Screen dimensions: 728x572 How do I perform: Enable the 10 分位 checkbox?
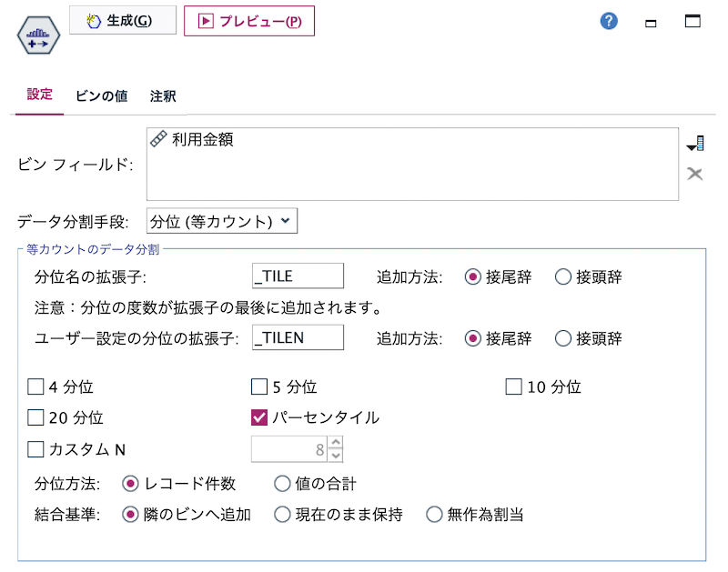tap(514, 386)
